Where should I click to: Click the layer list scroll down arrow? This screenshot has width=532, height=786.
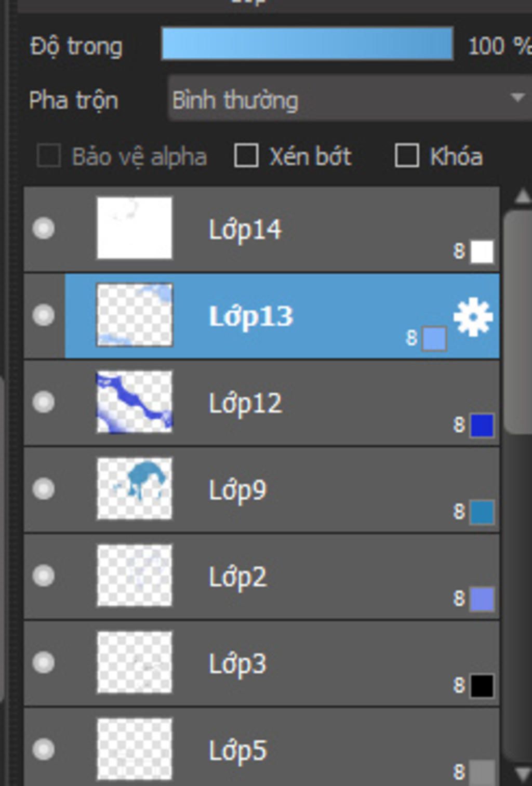coord(522,774)
